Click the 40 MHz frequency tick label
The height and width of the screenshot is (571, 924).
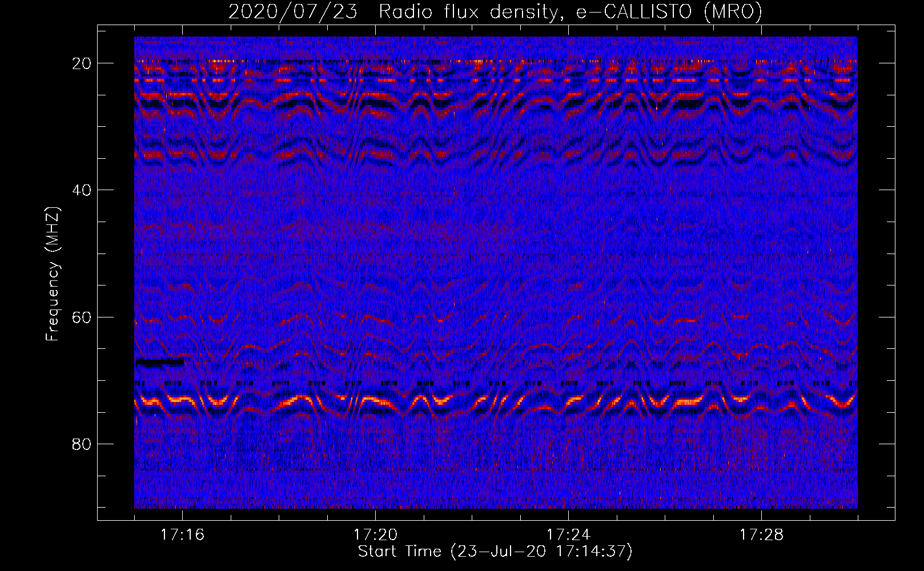[82, 190]
